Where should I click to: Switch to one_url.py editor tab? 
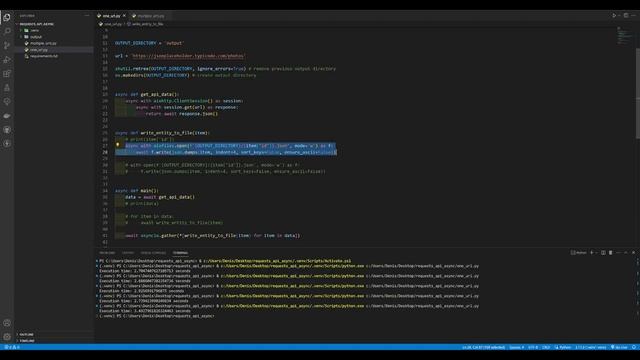(x=111, y=16)
